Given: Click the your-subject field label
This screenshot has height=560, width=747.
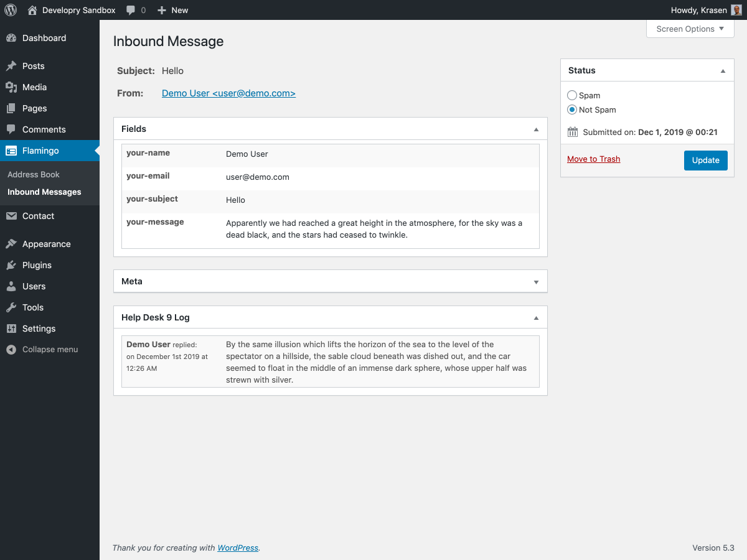Looking at the screenshot, I should [x=152, y=198].
